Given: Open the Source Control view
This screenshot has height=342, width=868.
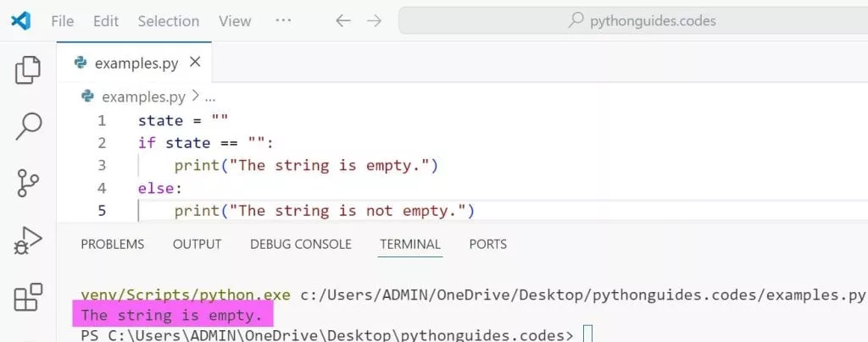Looking at the screenshot, I should 28,183.
